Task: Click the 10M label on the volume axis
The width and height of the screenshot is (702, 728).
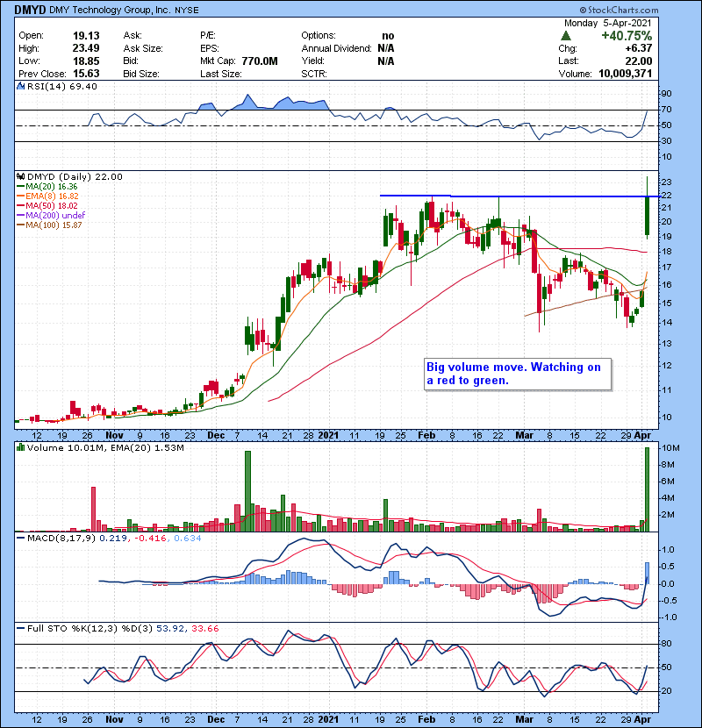Action: (670, 448)
